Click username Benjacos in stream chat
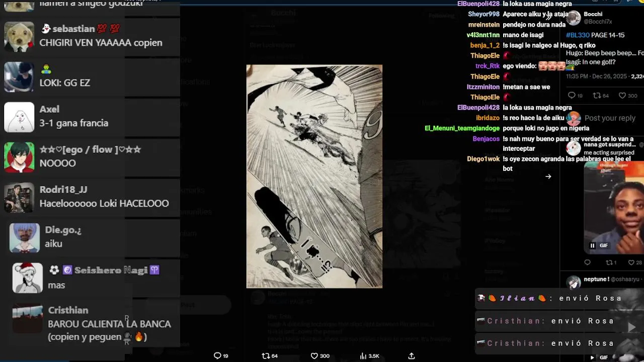This screenshot has width=644, height=362. [x=486, y=139]
